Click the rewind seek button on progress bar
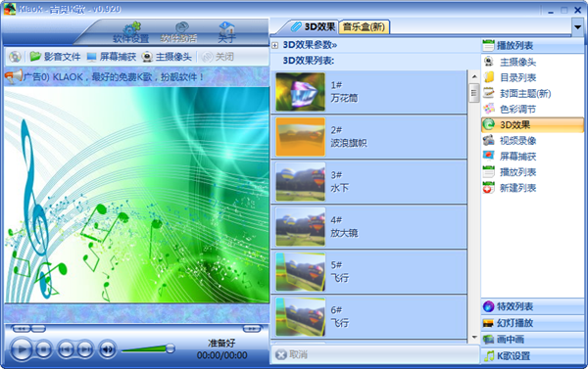 (21, 329)
